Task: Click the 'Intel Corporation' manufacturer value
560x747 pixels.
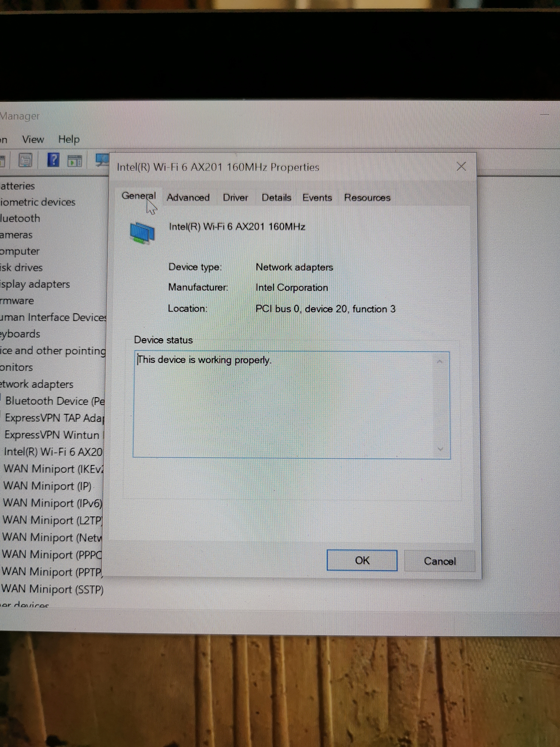Action: point(292,288)
